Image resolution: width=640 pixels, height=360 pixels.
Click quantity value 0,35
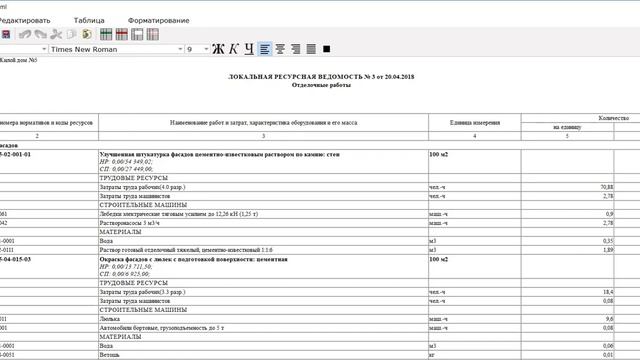coord(608,241)
